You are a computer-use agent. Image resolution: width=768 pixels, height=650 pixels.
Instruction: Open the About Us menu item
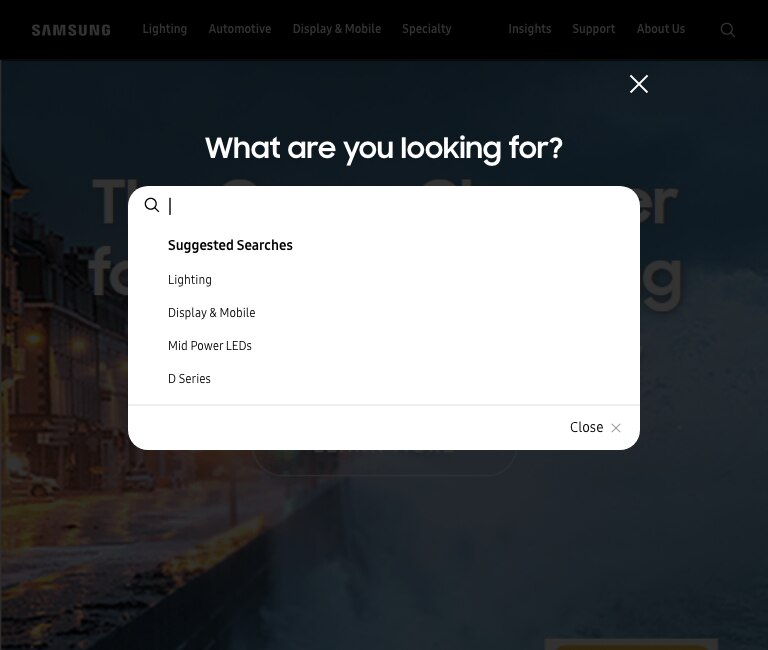click(661, 29)
